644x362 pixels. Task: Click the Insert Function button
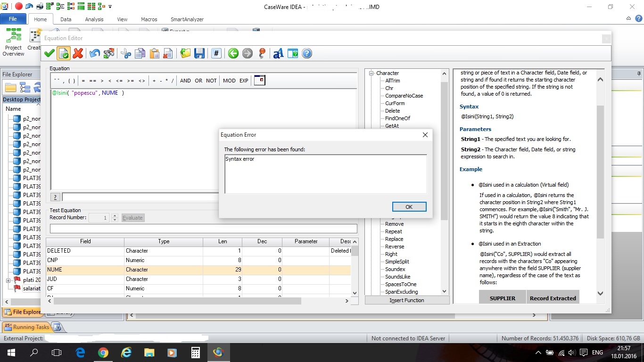click(x=406, y=300)
